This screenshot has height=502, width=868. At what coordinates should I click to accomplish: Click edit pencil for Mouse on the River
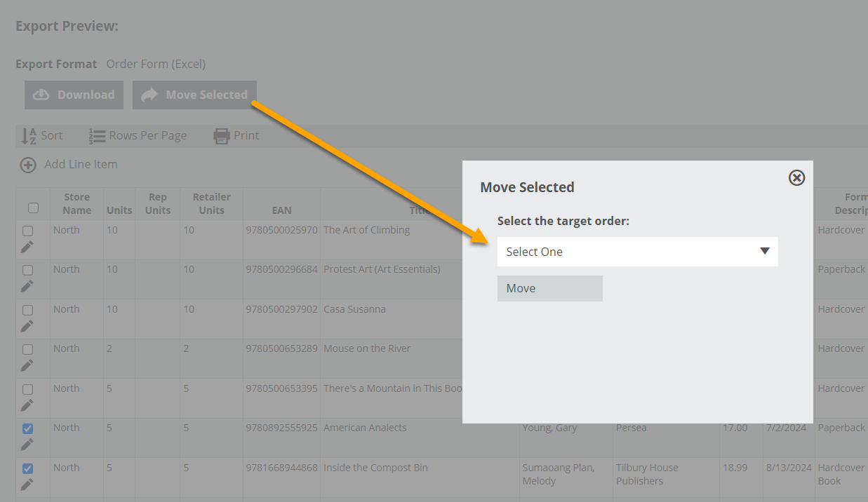point(27,365)
